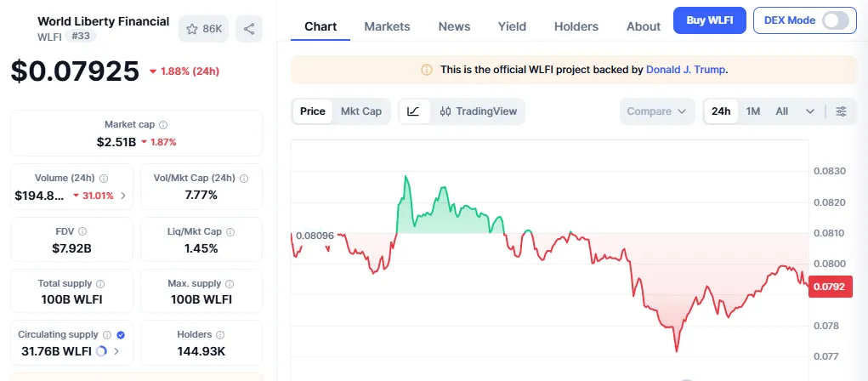Open TradingView chart mode
Screen dimensions: 868x381
point(479,111)
